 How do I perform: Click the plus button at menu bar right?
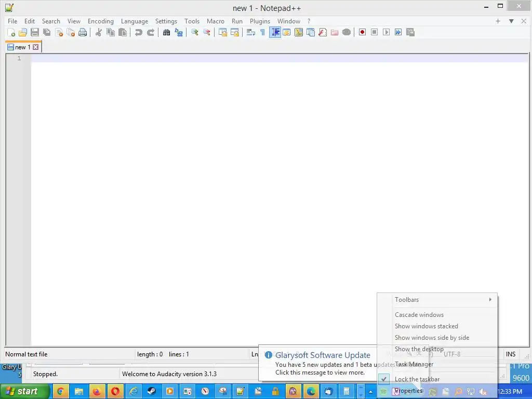tap(498, 21)
